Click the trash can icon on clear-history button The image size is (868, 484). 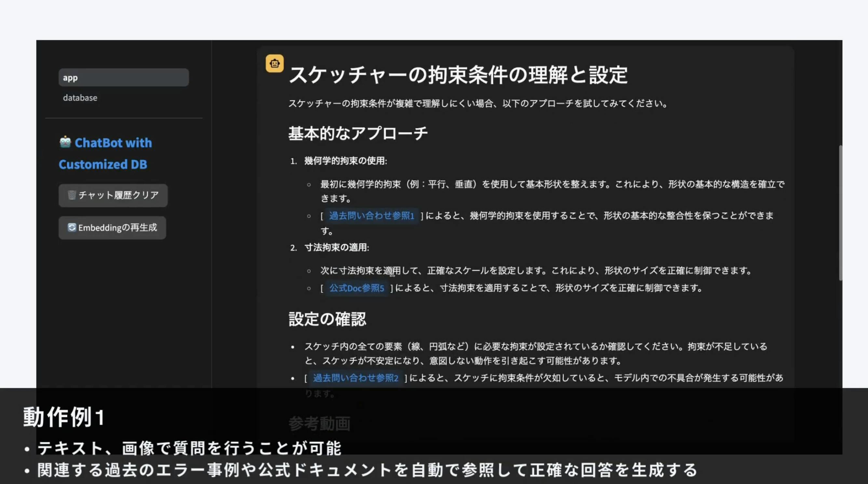(x=72, y=195)
